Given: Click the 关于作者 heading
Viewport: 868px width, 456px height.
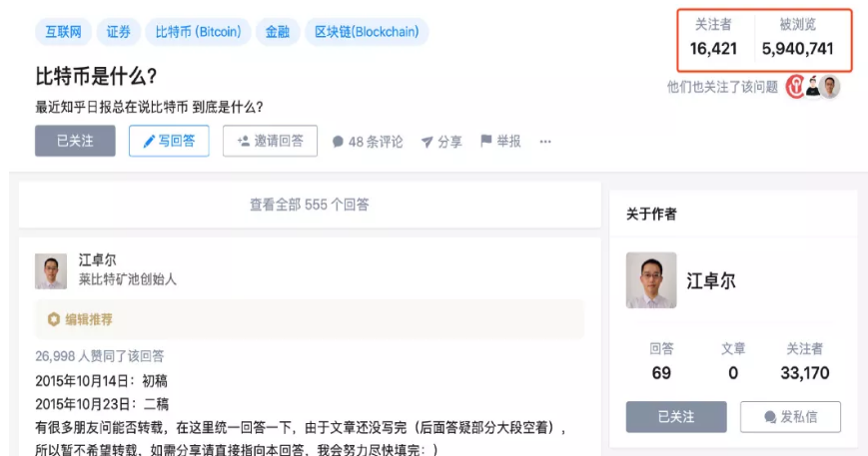Looking at the screenshot, I should (x=651, y=214).
